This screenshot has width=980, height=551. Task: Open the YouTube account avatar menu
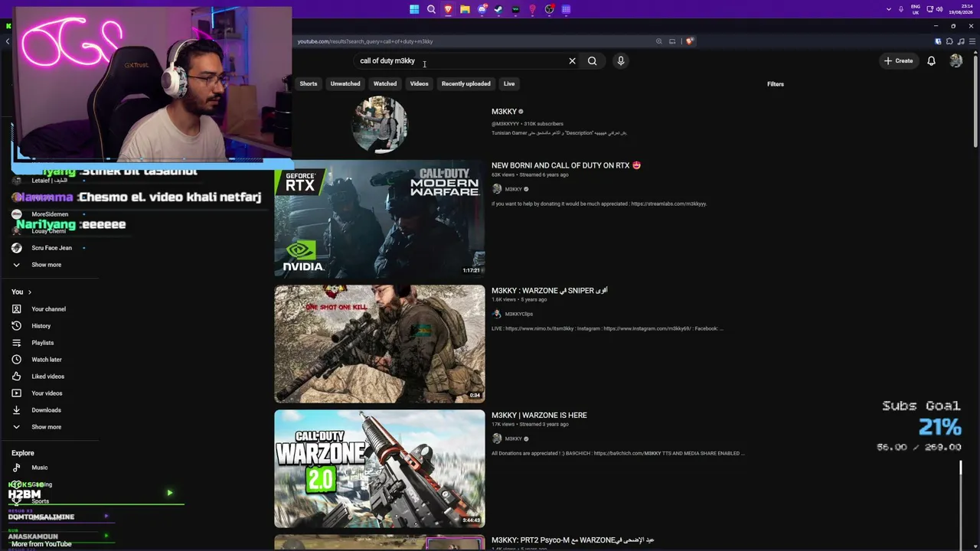click(x=956, y=60)
